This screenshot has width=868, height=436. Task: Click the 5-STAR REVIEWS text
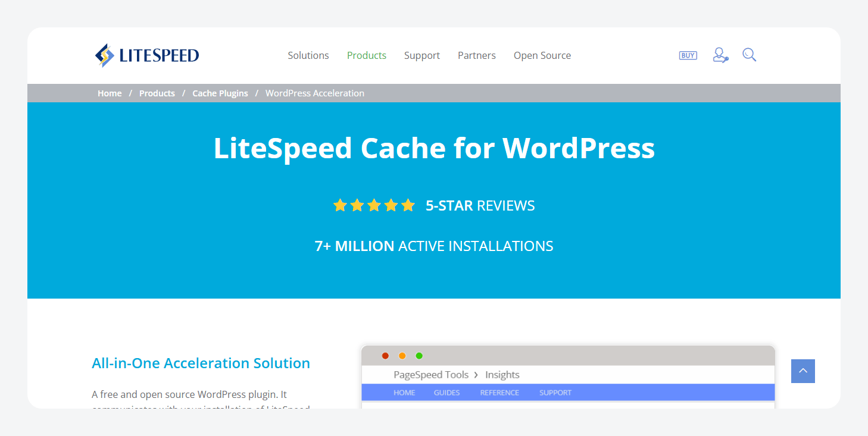tap(480, 206)
